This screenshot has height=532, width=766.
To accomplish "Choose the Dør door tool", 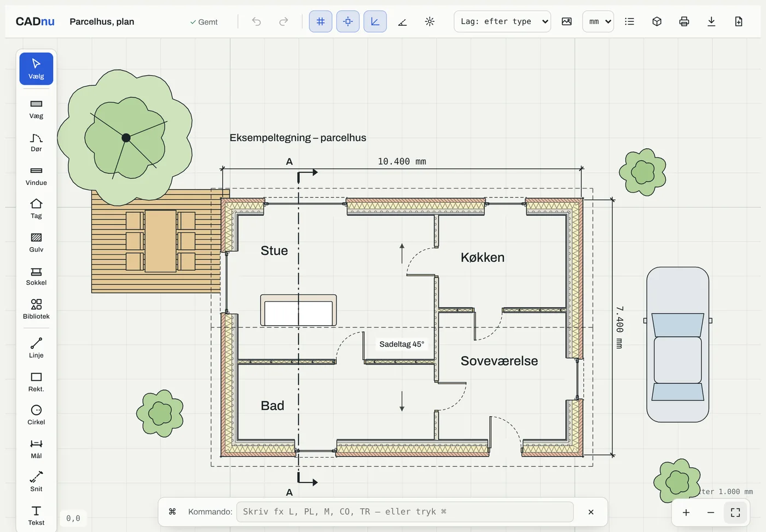I will (x=36, y=142).
